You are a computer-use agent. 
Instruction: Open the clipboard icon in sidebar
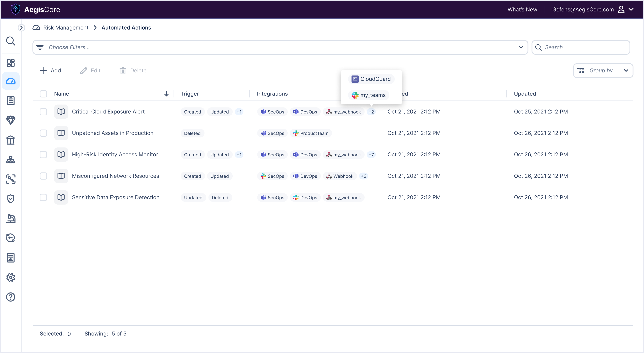pyautogui.click(x=10, y=101)
